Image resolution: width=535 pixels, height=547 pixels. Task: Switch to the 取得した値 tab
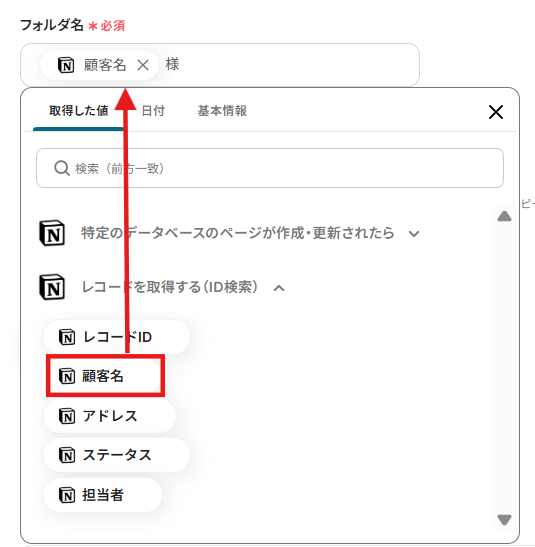78,111
